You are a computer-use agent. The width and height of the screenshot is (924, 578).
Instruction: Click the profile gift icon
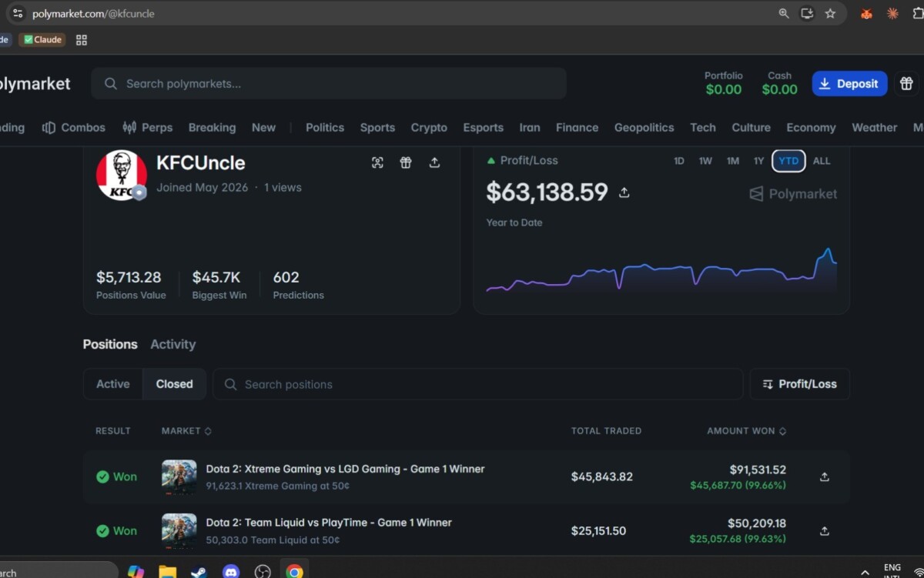tap(406, 162)
